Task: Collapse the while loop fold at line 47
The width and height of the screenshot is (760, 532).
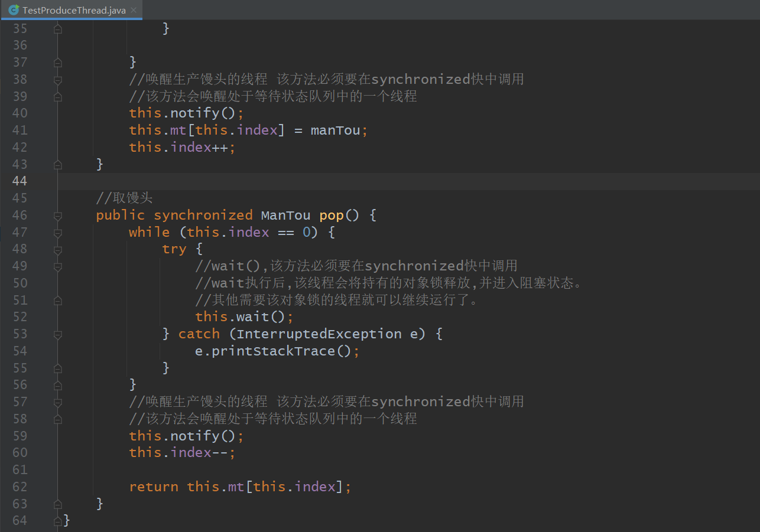Action: [57, 233]
